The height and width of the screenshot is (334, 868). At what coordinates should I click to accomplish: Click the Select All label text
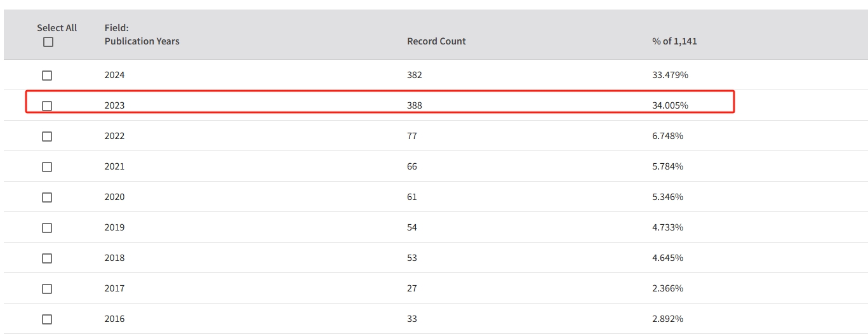(x=57, y=28)
